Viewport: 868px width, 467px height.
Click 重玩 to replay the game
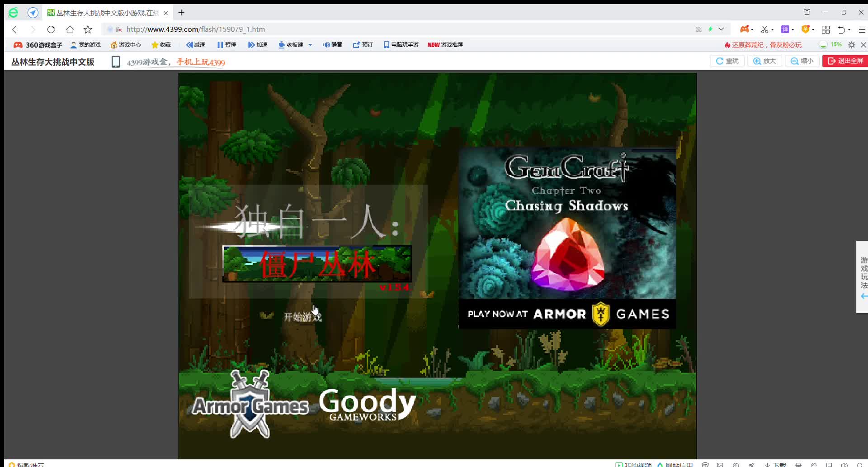click(727, 61)
